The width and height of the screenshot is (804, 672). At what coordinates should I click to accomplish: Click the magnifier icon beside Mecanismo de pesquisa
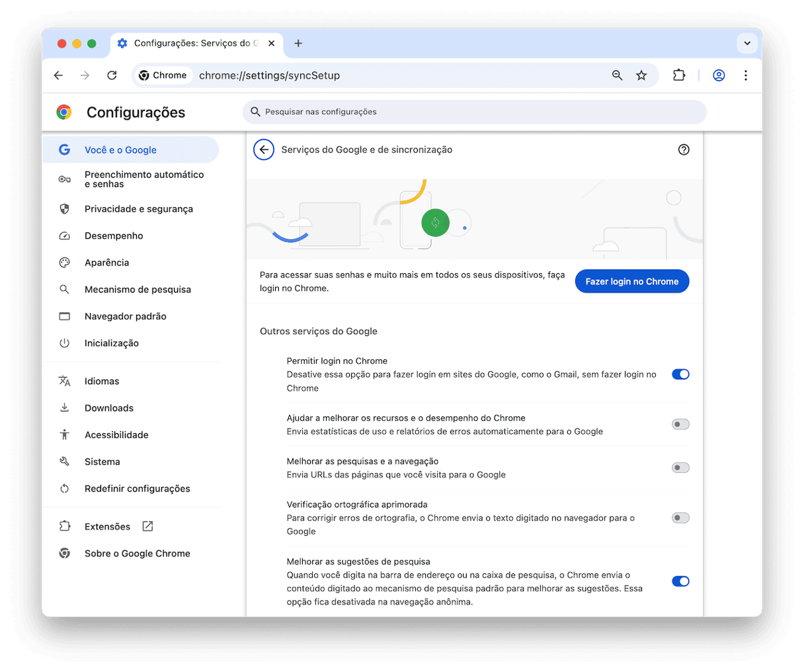pos(64,289)
